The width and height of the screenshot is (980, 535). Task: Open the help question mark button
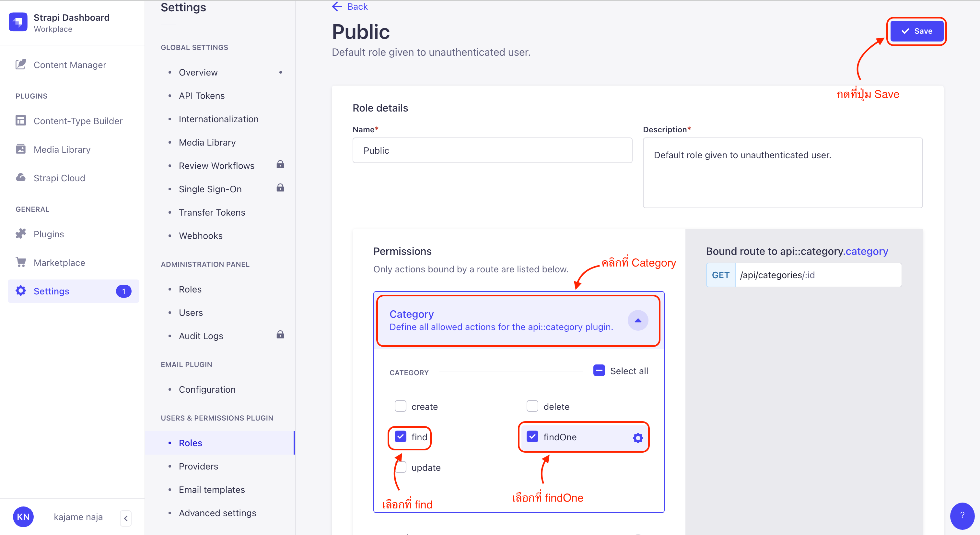point(962,516)
